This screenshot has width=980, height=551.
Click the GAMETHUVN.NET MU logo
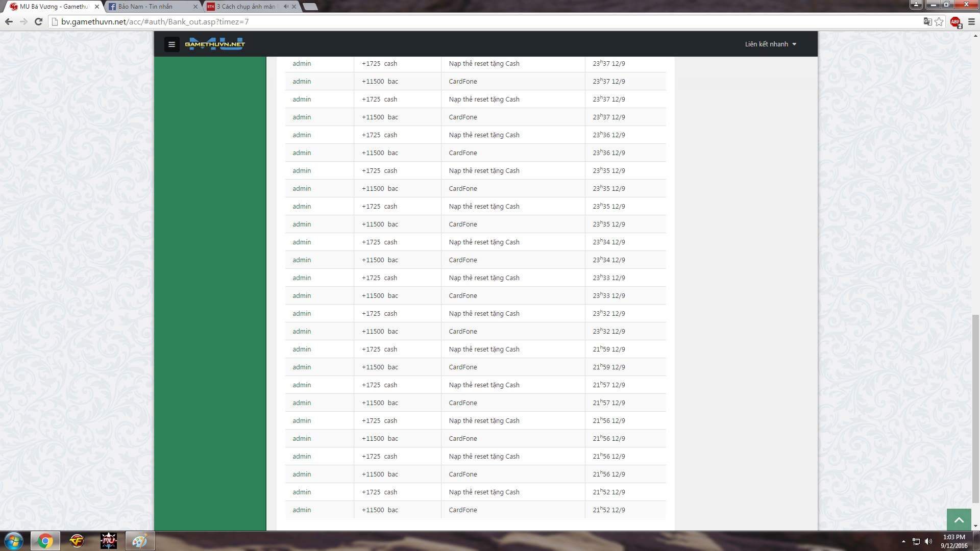(215, 44)
